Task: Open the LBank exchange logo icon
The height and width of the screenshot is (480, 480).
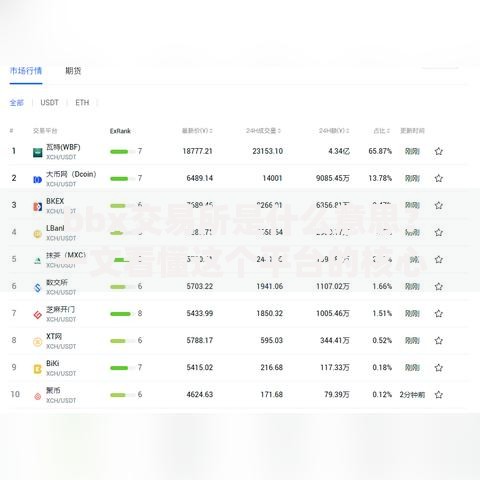Action: (37, 234)
